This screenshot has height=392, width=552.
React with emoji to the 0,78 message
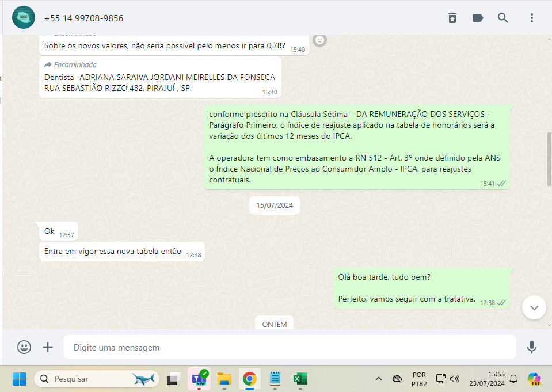tap(320, 40)
